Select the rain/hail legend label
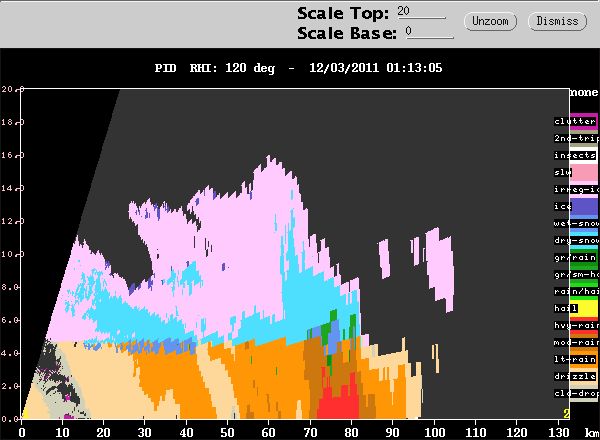The image size is (600, 440). coord(576,292)
